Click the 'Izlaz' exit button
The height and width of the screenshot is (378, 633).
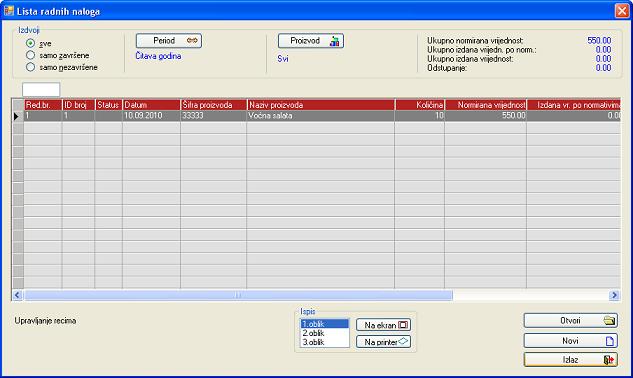(571, 359)
